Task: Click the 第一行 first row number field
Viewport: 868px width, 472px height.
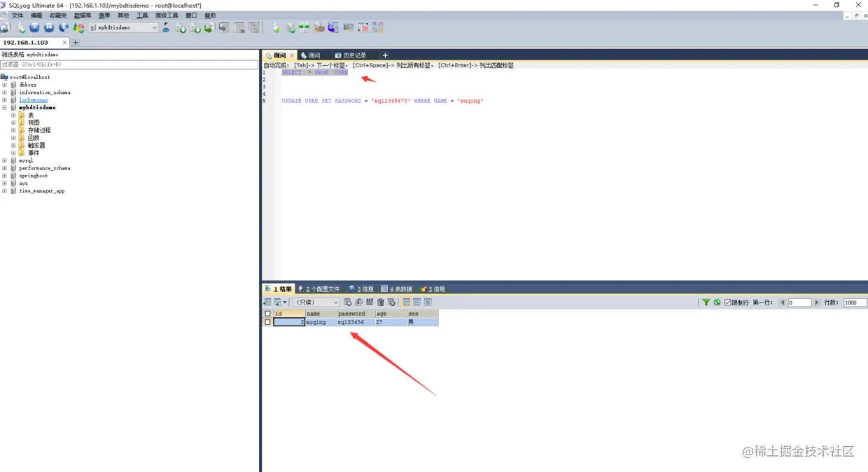Action: point(799,303)
